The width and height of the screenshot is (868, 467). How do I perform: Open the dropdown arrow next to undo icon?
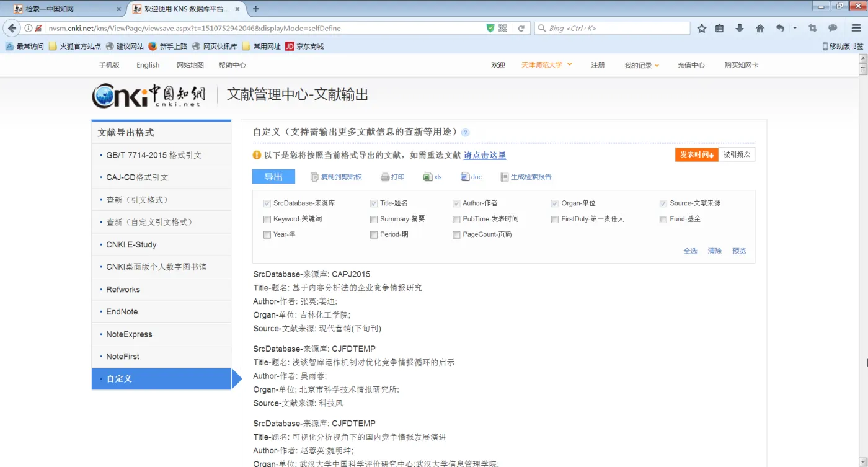pos(795,29)
